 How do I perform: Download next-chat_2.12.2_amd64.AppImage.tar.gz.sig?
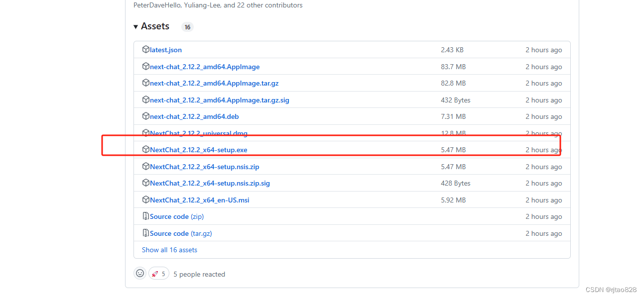220,100
